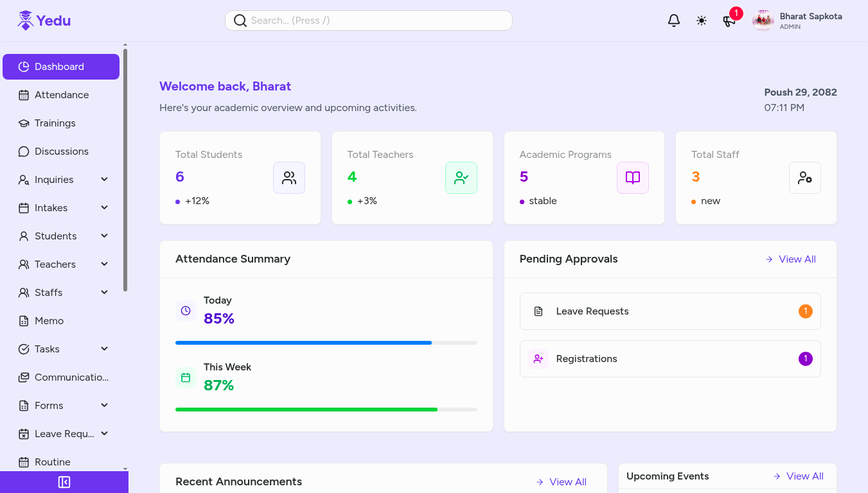Collapse the sidebar using bottom toggle
The height and width of the screenshot is (493, 868).
click(64, 481)
